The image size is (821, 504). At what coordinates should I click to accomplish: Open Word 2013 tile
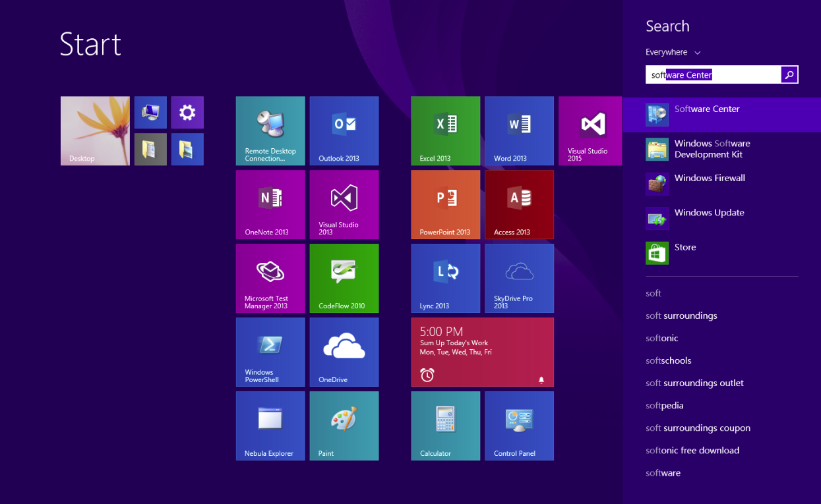pos(519,131)
